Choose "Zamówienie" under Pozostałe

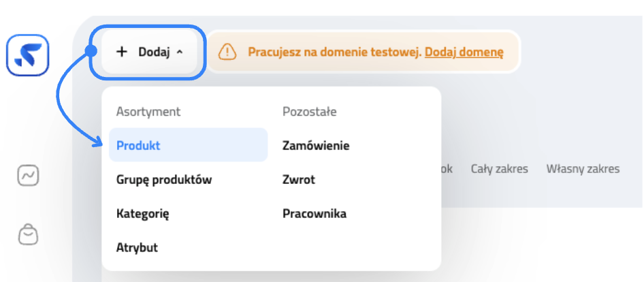pyautogui.click(x=316, y=145)
